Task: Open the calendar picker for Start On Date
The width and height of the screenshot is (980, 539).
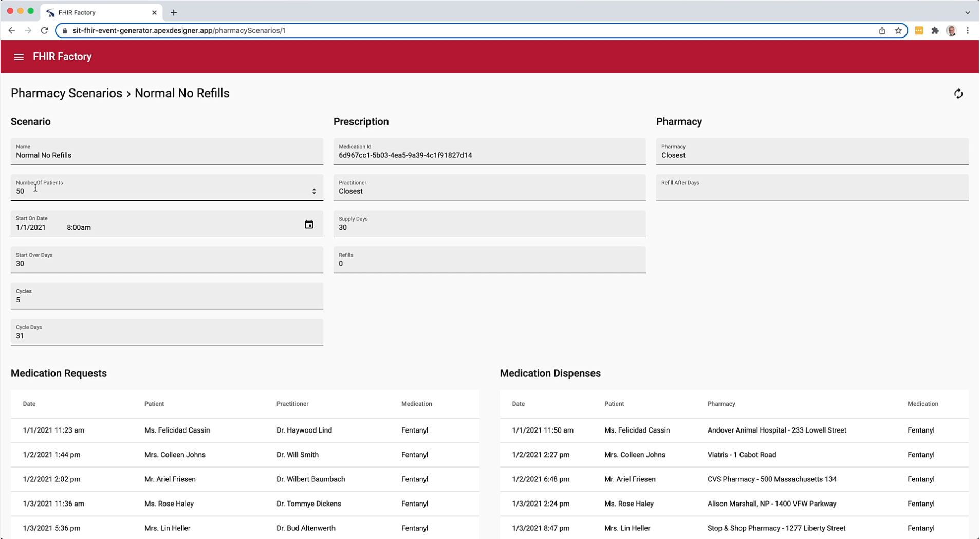Action: click(309, 224)
